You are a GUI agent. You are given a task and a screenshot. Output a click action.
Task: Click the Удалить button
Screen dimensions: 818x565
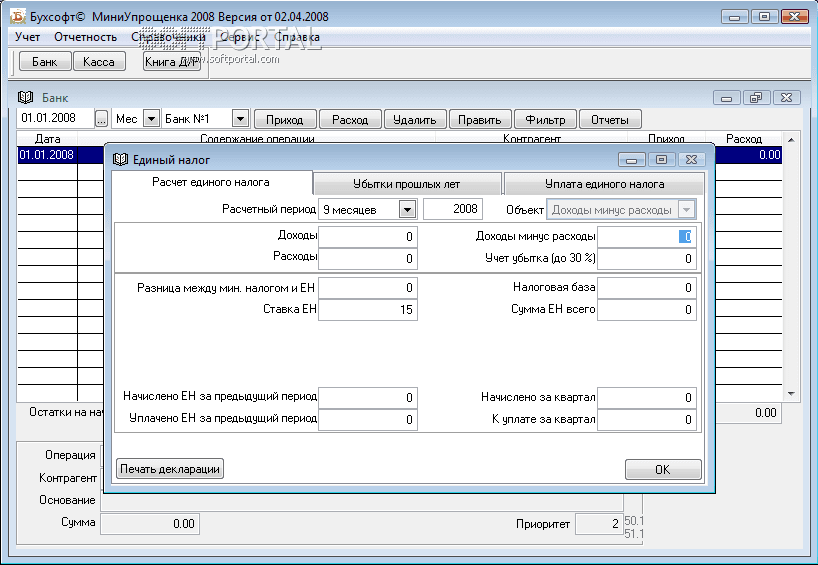(x=415, y=119)
